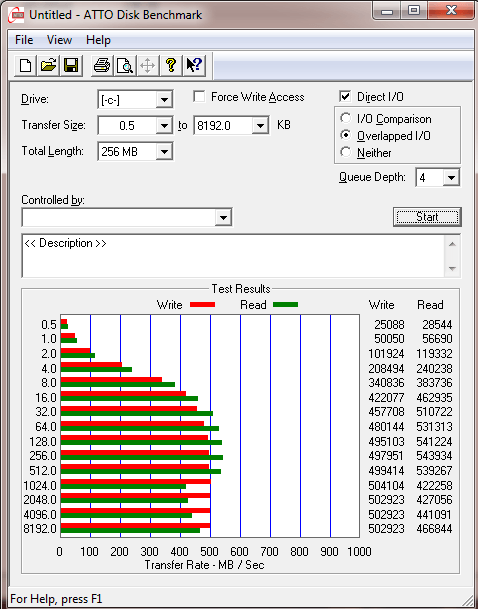The height and width of the screenshot is (609, 478).
Task: Open the View menu
Action: tap(59, 40)
